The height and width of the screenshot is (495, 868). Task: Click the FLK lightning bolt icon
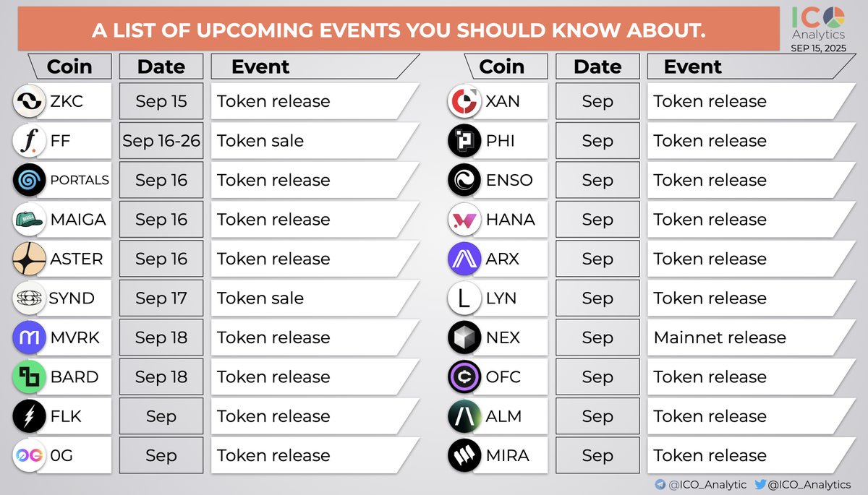(30, 416)
